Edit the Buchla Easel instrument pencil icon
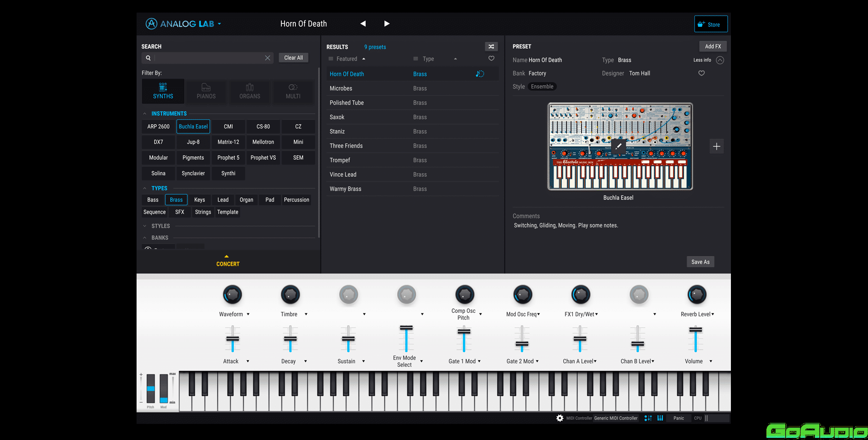 click(x=618, y=146)
